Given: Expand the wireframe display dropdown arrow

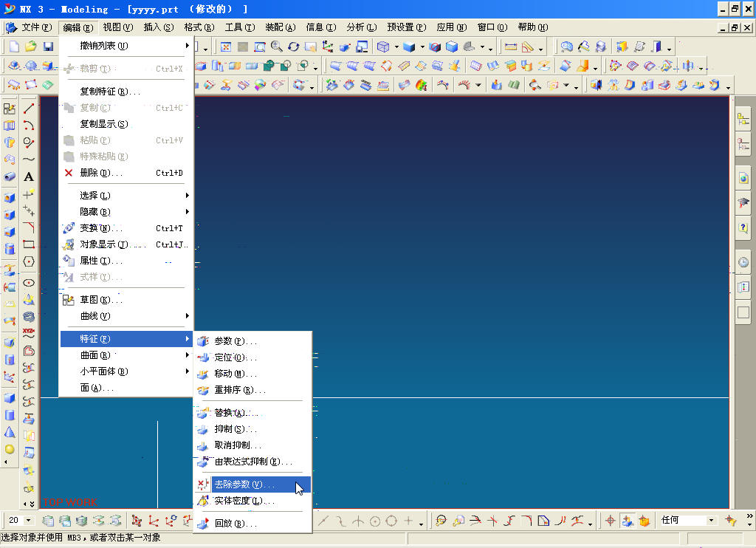Looking at the screenshot, I should point(396,47).
